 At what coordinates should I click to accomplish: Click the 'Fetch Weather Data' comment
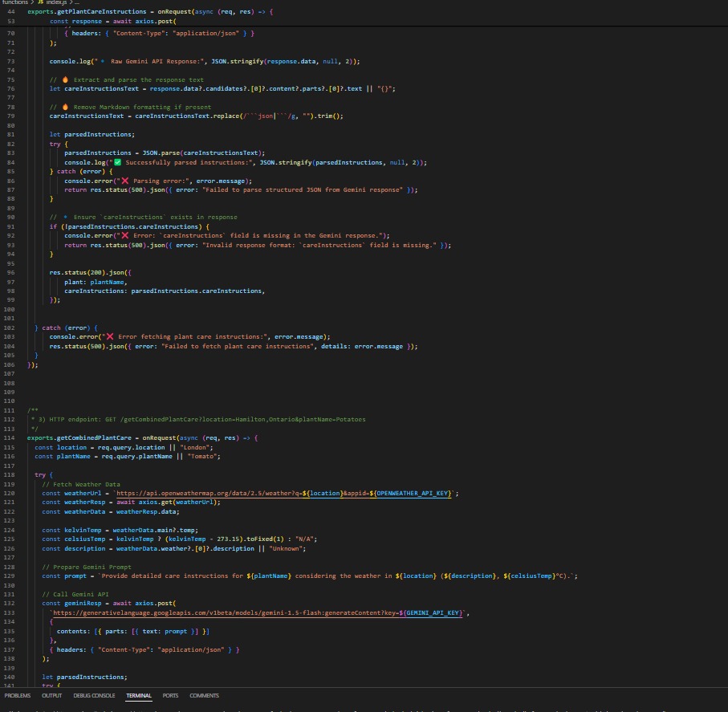tap(81, 484)
